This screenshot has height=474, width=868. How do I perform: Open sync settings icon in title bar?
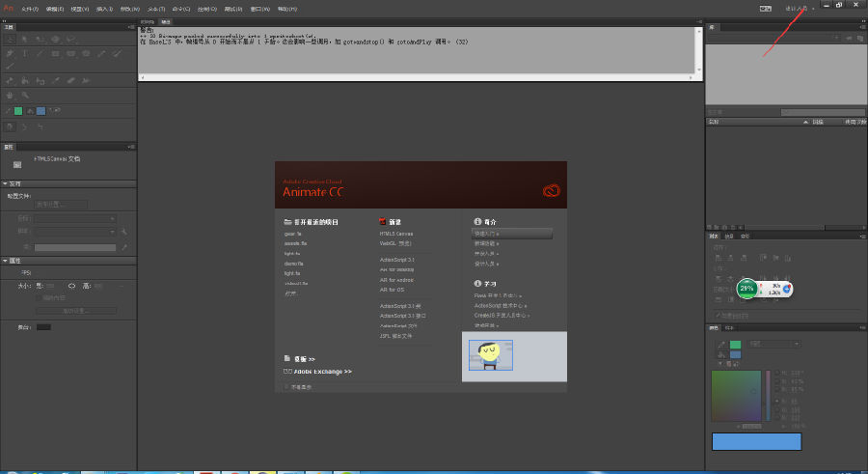click(x=765, y=9)
